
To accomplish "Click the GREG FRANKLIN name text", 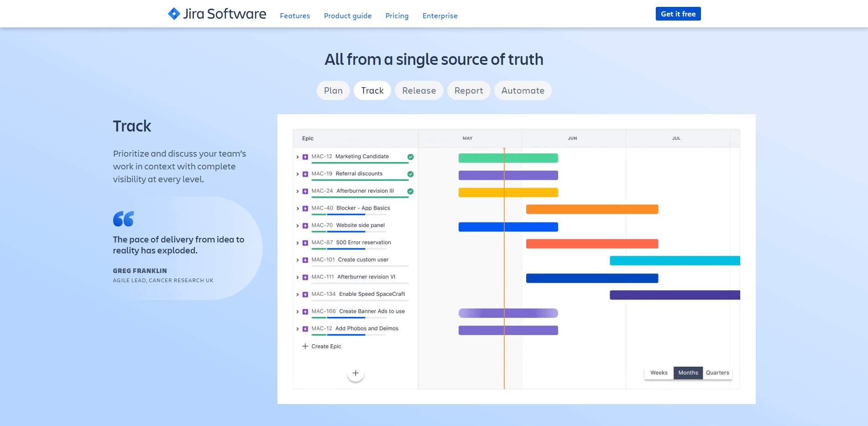I will (140, 271).
